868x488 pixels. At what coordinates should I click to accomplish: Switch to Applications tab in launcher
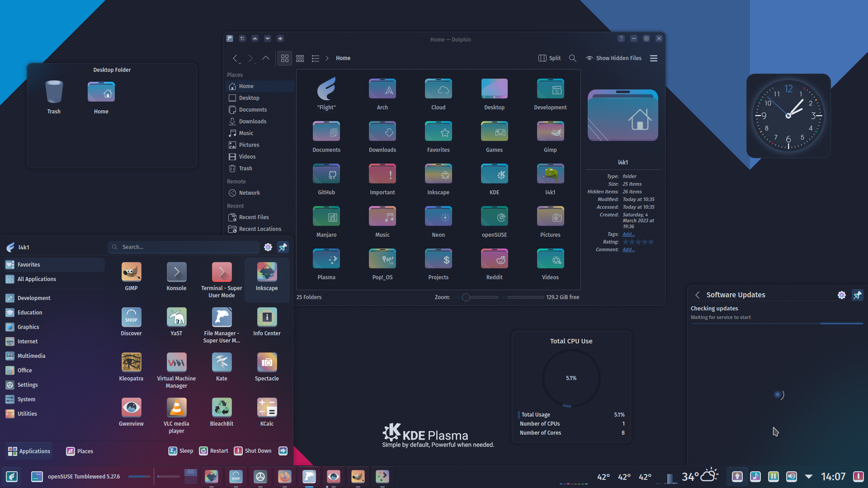[29, 451]
